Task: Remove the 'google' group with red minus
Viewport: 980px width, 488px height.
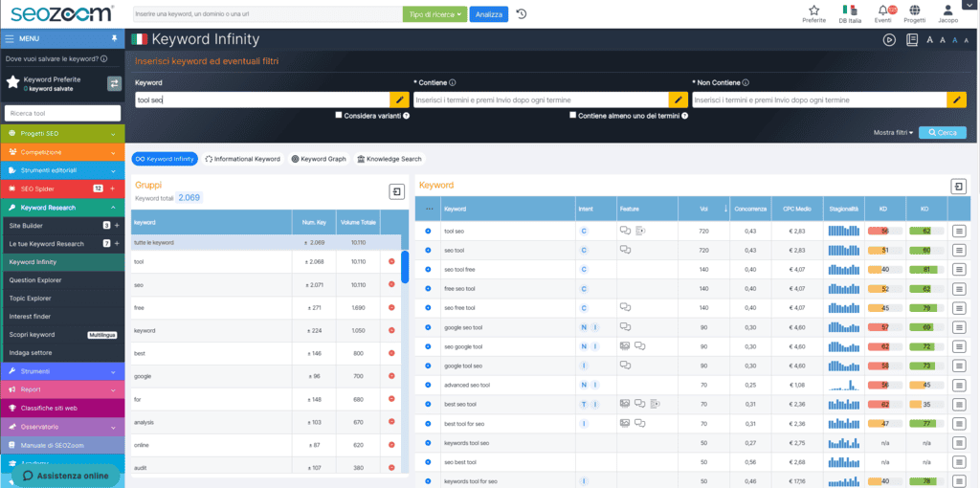Action: pyautogui.click(x=391, y=376)
